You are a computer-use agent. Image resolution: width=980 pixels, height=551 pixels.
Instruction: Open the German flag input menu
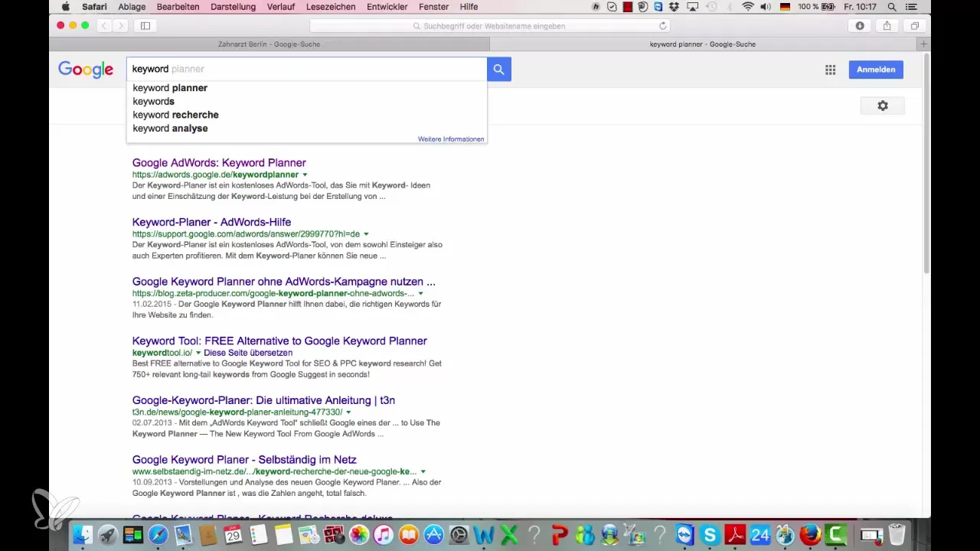pos(785,7)
